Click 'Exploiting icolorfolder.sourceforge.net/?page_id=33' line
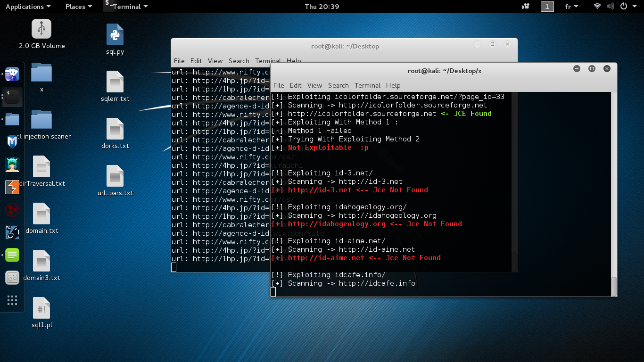Image resolution: width=644 pixels, height=362 pixels. click(x=388, y=97)
